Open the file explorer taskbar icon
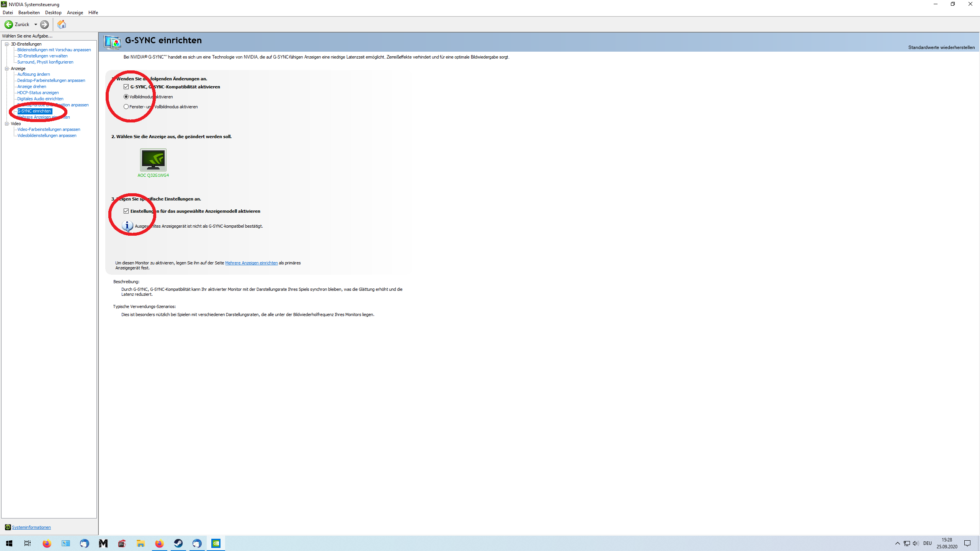This screenshot has width=980, height=551. [141, 543]
